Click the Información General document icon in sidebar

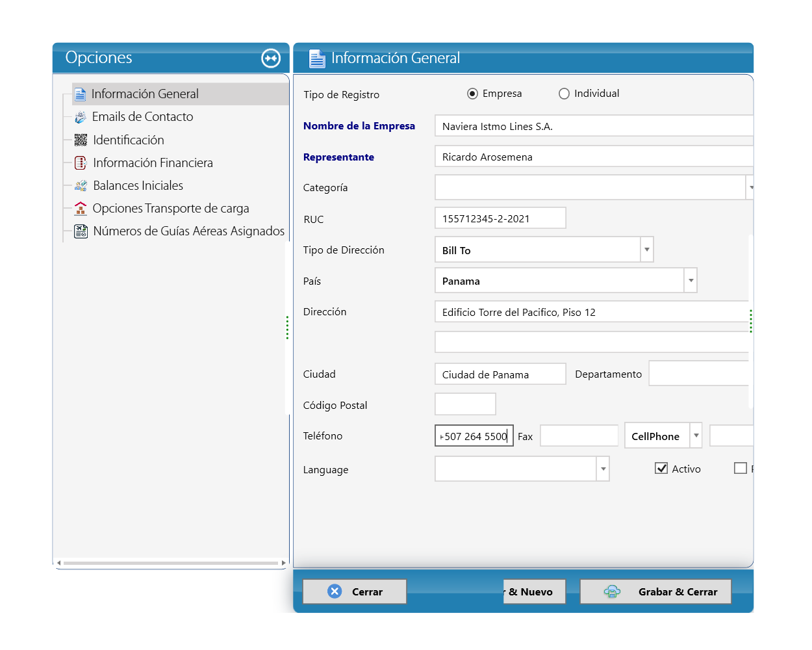[81, 94]
